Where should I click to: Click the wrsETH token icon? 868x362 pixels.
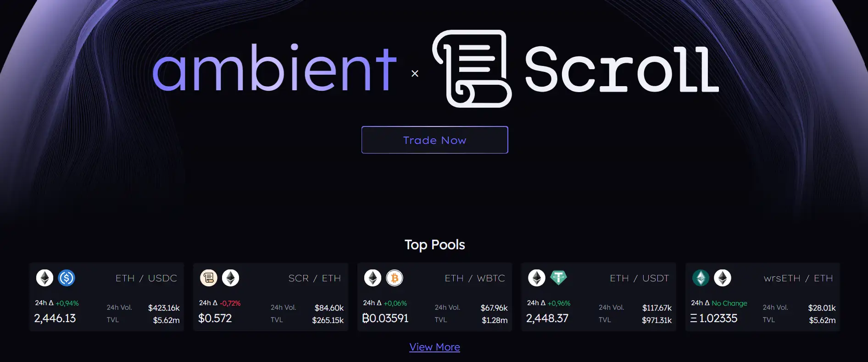tap(701, 278)
